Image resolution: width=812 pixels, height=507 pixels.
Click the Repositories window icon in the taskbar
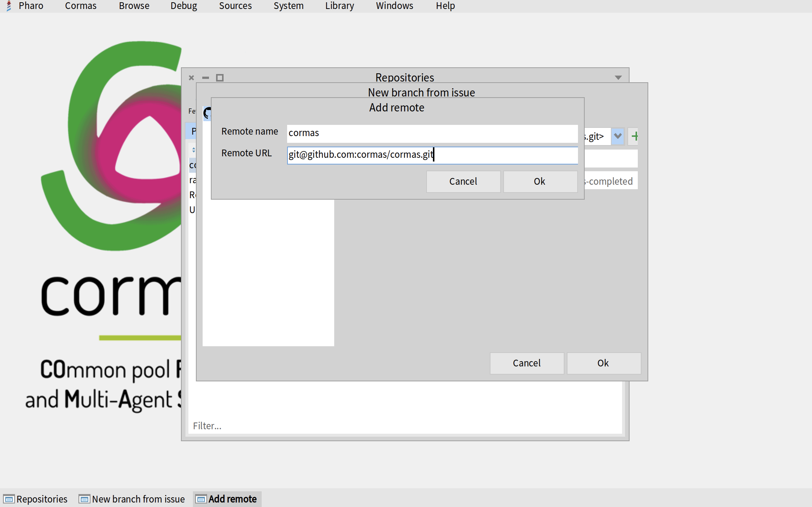click(9, 499)
